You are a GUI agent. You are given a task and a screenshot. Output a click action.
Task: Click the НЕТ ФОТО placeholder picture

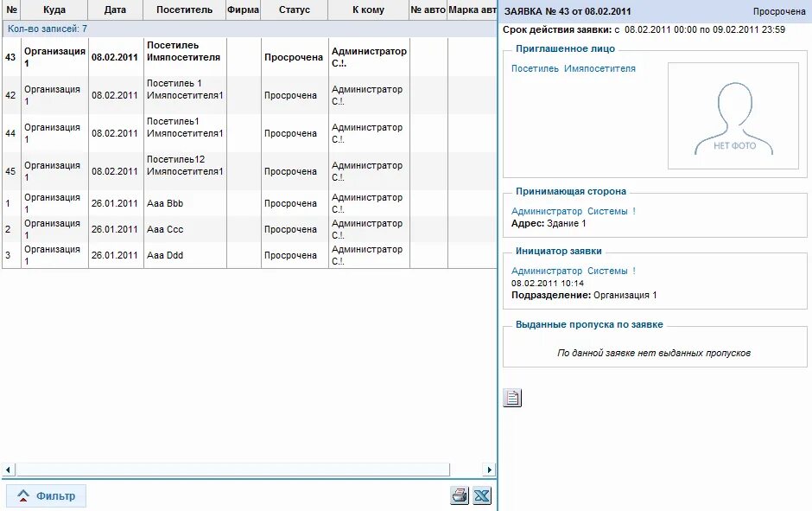(733, 116)
